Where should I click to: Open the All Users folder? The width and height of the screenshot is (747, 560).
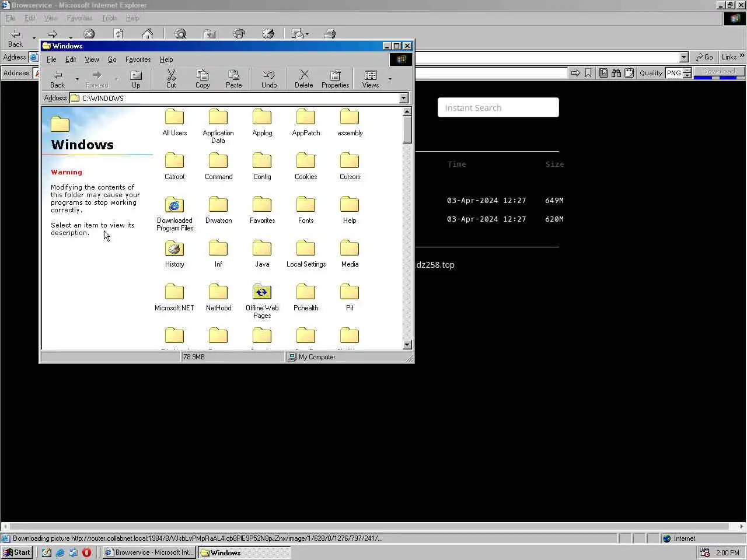(x=174, y=123)
